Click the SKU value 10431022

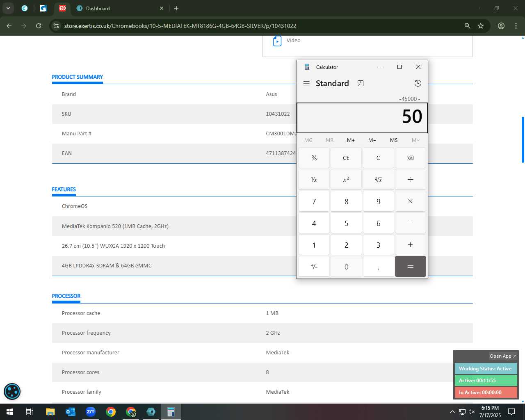(x=278, y=114)
